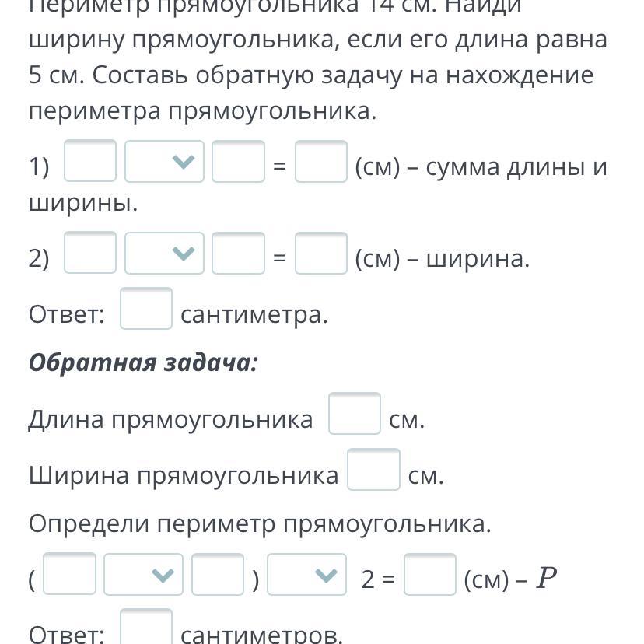The width and height of the screenshot is (644, 644).
Task: Click first field inside the perimeter parentheses
Action: (x=69, y=574)
